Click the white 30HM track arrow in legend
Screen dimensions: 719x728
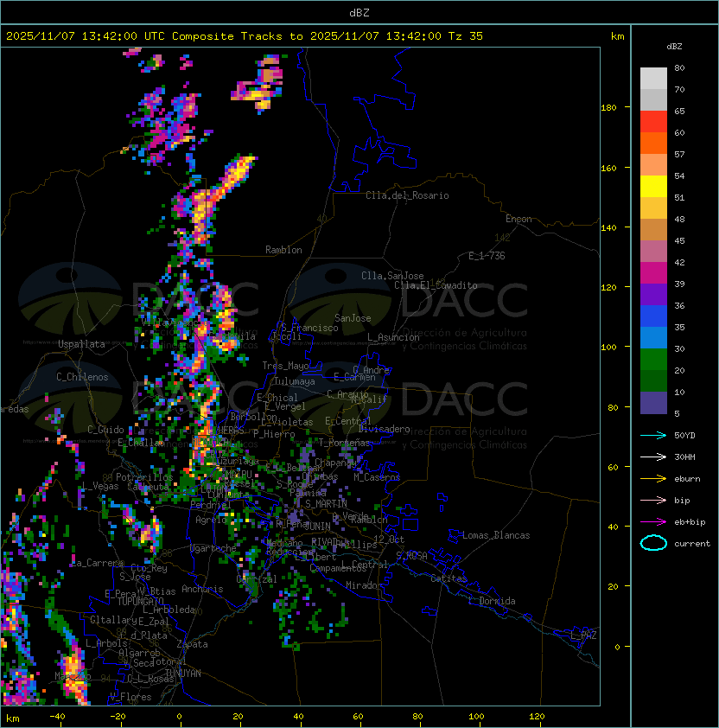point(653,457)
